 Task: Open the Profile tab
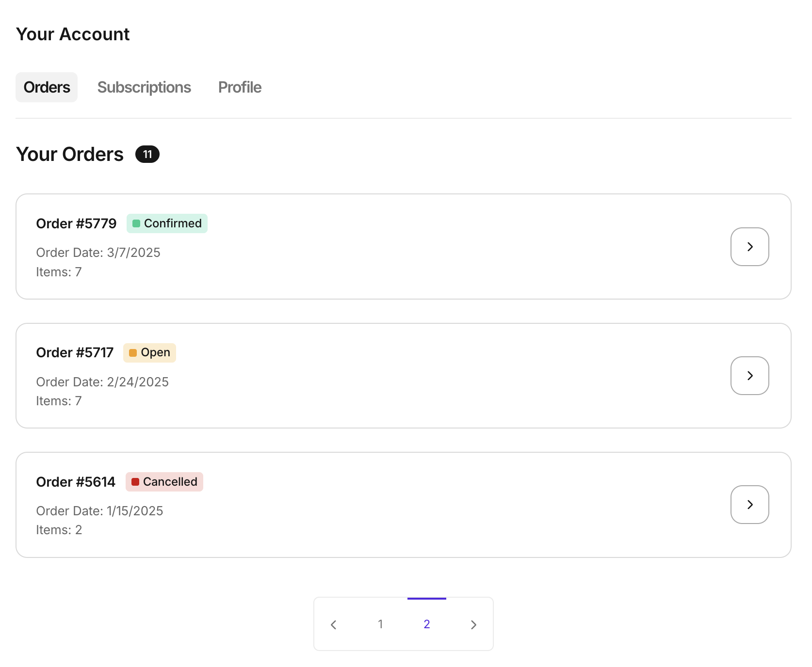[x=240, y=87]
